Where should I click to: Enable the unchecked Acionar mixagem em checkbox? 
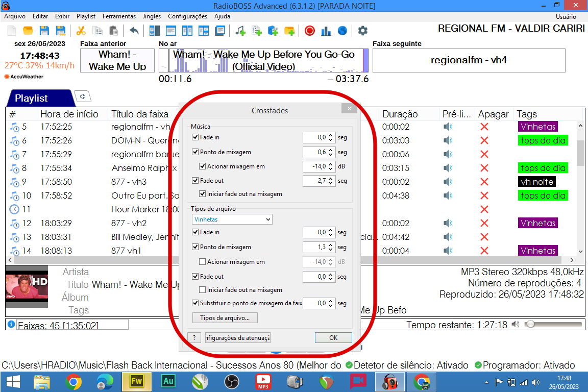tap(203, 262)
